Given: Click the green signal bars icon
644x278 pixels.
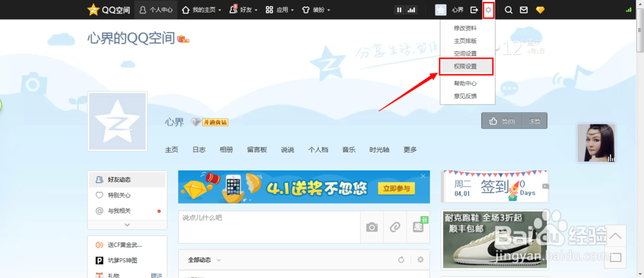Looking at the screenshot, I should pos(629,10).
